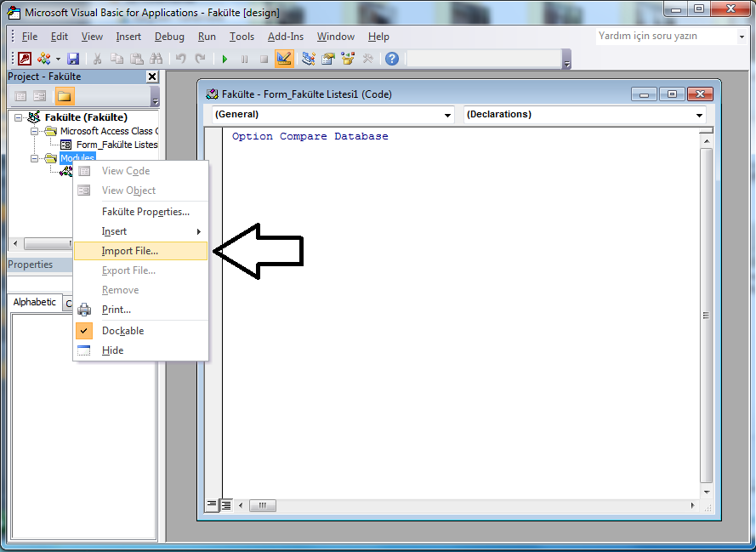This screenshot has width=756, height=552.
Task: Click the Undo toolbar icon
Action: [181, 59]
